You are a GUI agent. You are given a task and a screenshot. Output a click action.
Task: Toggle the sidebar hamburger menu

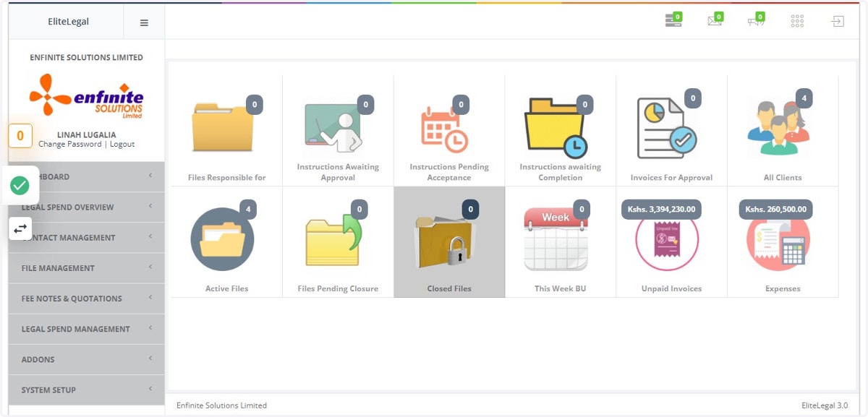(x=144, y=22)
